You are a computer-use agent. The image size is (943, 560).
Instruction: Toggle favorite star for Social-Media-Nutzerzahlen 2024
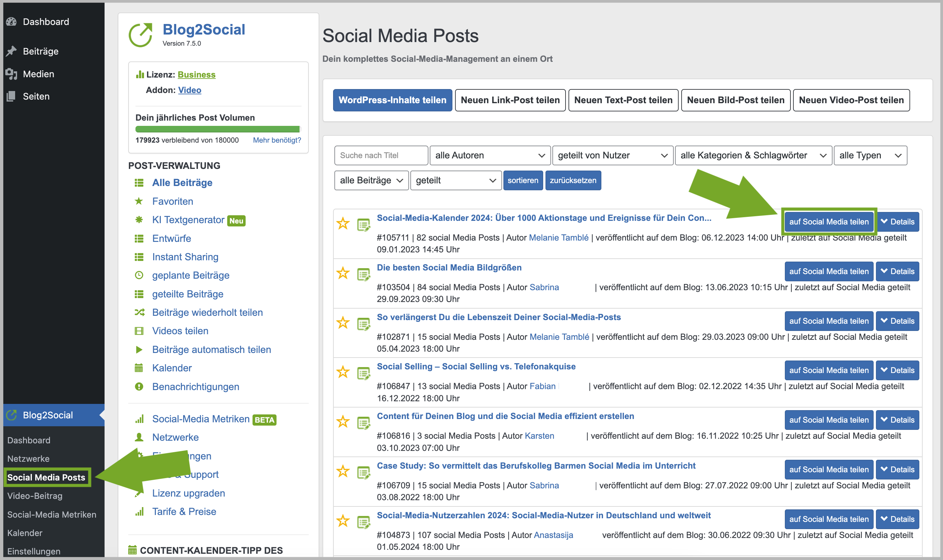pyautogui.click(x=343, y=521)
